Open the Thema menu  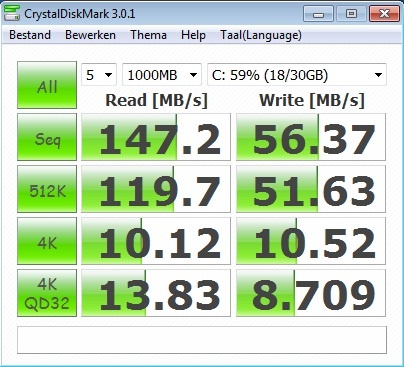[x=148, y=35]
